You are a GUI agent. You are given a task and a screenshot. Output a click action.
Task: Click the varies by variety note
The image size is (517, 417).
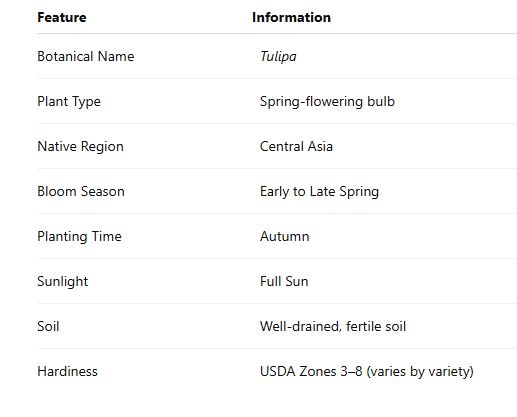pos(420,371)
